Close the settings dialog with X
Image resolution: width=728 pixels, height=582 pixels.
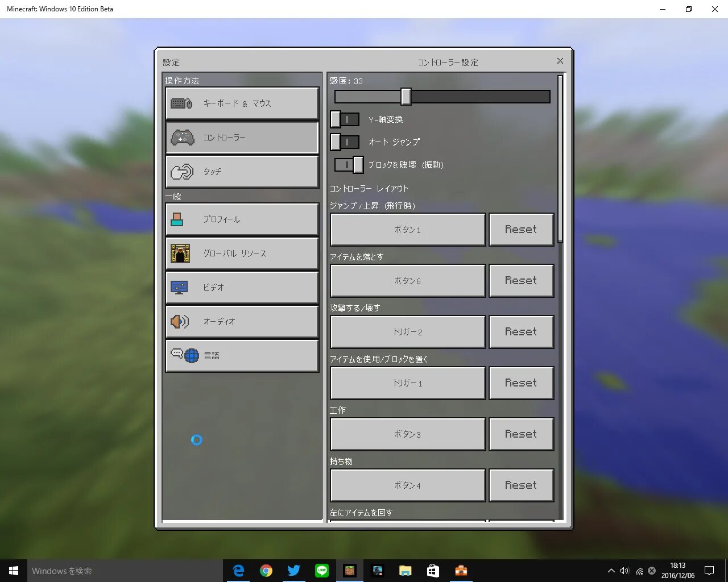point(560,61)
